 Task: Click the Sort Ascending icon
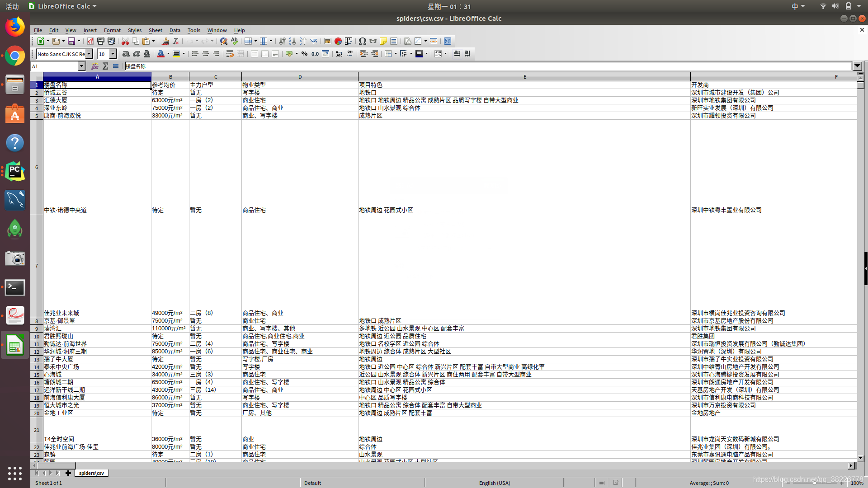click(x=292, y=41)
